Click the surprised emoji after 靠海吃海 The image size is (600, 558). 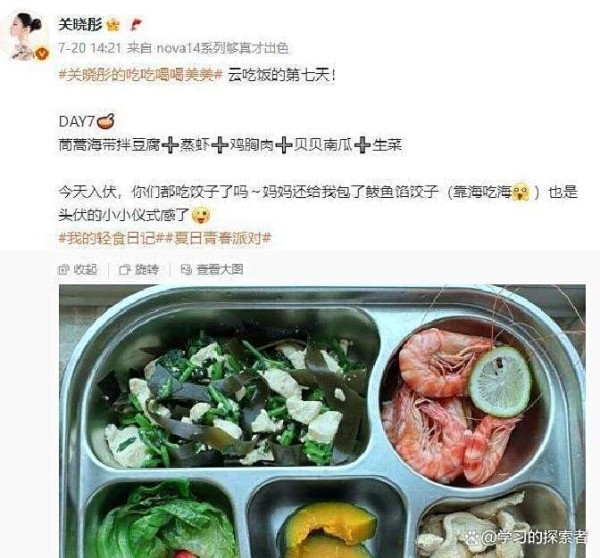521,191
